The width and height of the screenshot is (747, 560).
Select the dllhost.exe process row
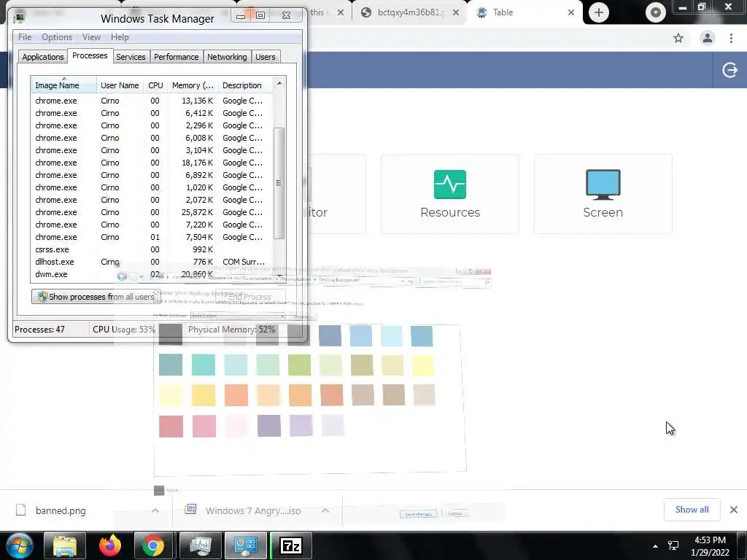coord(152,262)
